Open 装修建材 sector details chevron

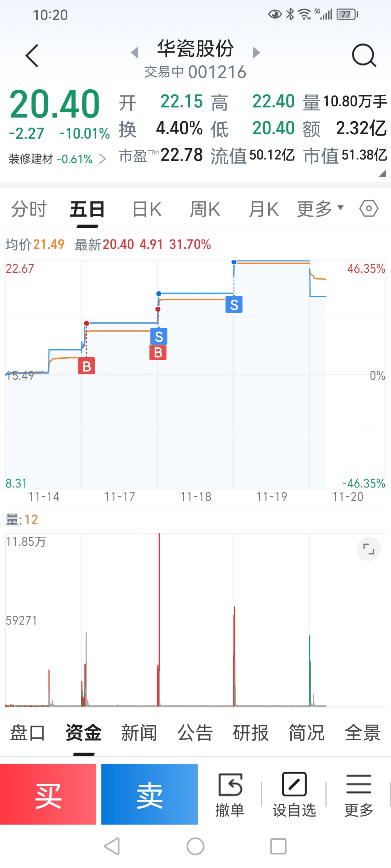tap(102, 159)
